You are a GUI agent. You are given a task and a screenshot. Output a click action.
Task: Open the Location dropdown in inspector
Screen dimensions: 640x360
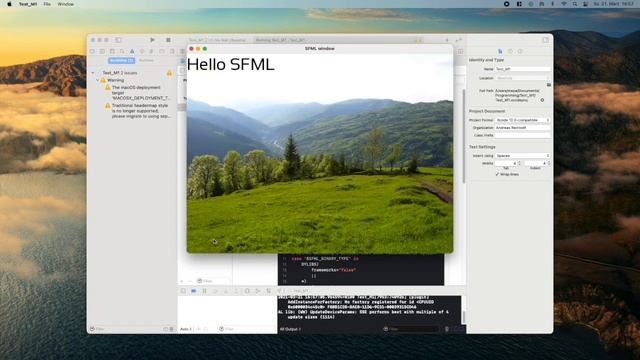(522, 78)
